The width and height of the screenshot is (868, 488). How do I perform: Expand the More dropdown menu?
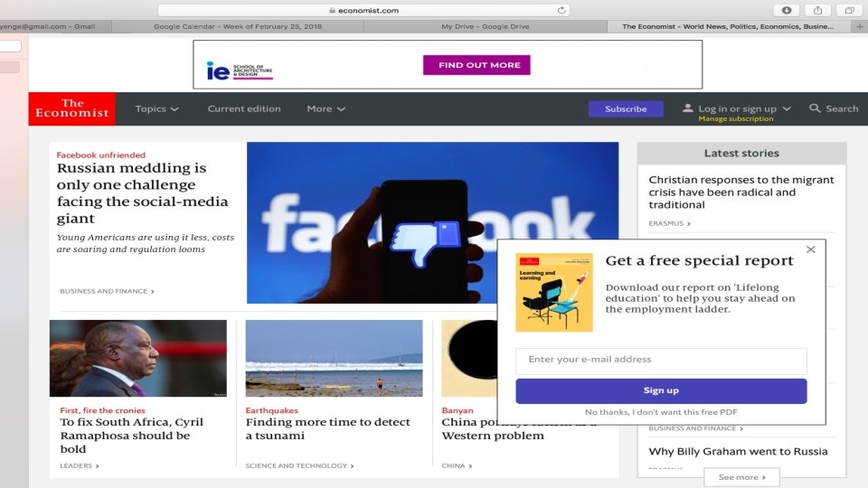(326, 109)
